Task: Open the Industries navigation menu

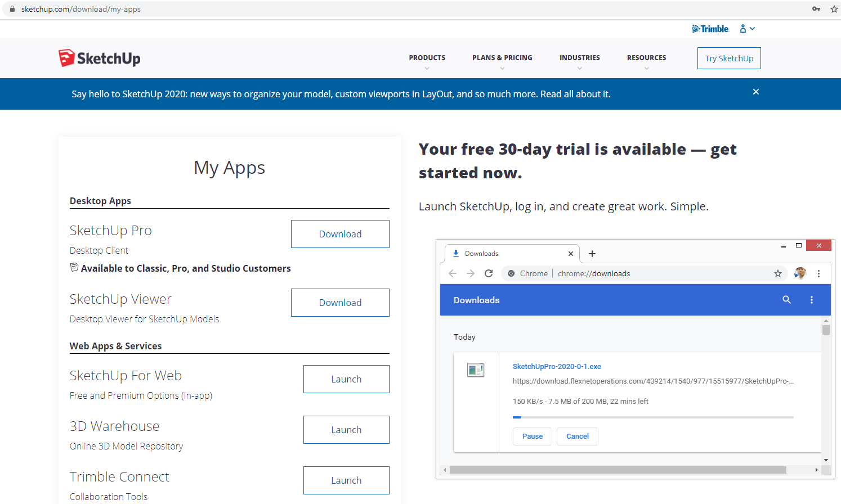Action: [x=579, y=58]
